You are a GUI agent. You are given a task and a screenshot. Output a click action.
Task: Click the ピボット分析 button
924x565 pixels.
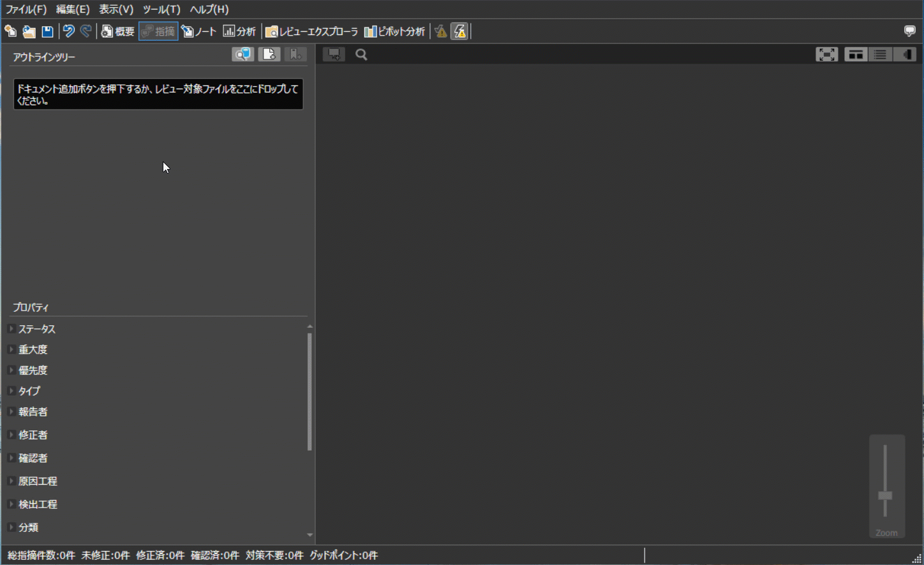click(x=394, y=31)
